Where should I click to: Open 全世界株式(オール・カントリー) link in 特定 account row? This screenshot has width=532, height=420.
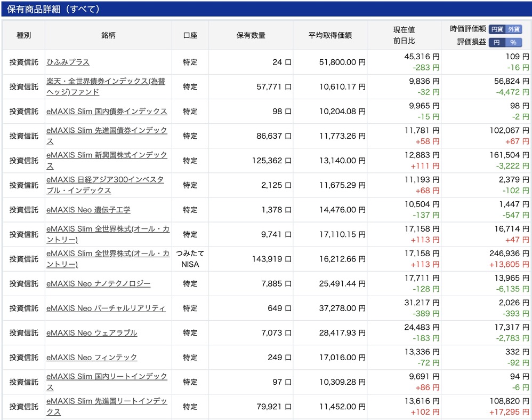(x=108, y=234)
